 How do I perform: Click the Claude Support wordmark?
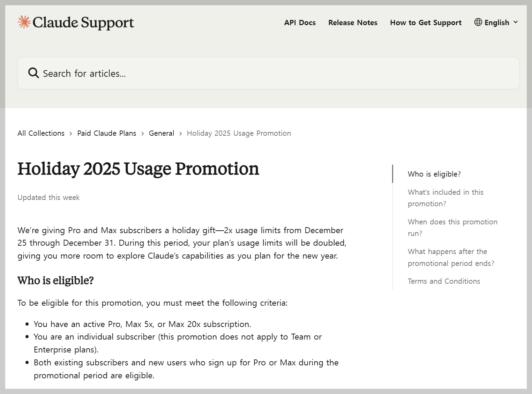pyautogui.click(x=83, y=23)
